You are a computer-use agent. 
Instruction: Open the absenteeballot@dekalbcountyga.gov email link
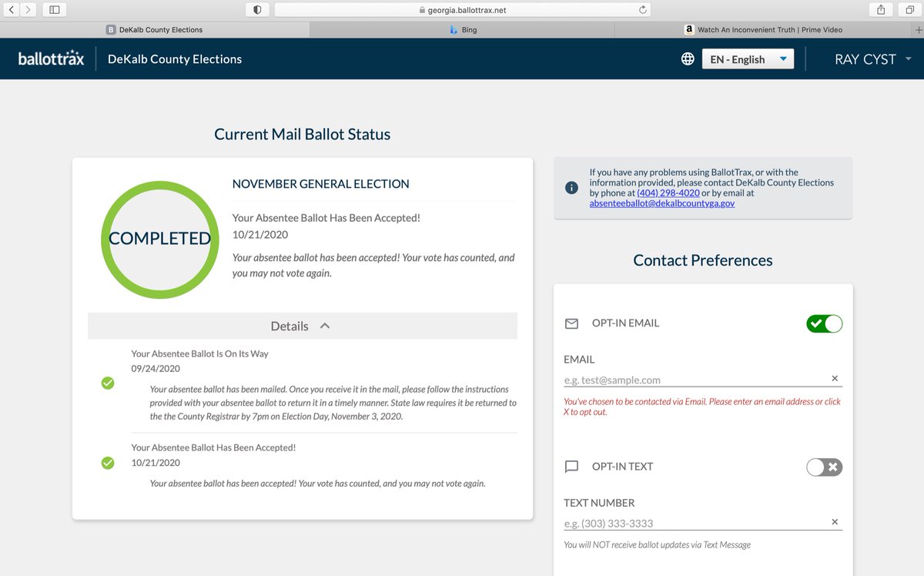662,203
